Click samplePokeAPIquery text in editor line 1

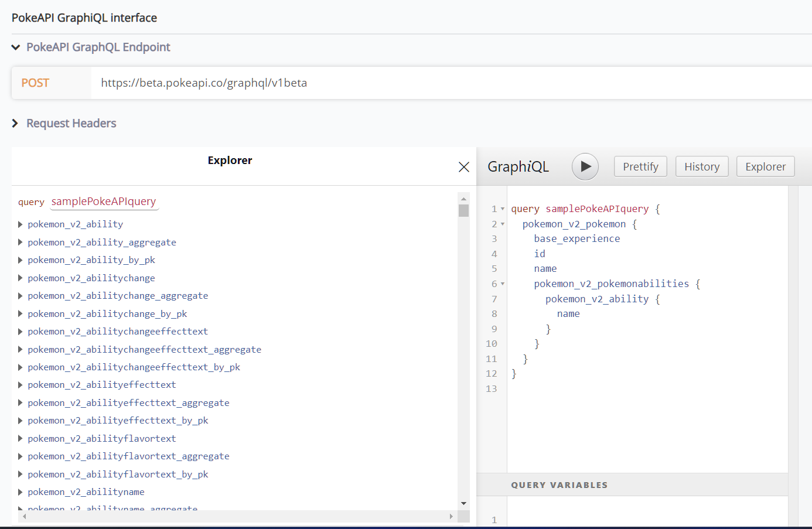point(597,209)
